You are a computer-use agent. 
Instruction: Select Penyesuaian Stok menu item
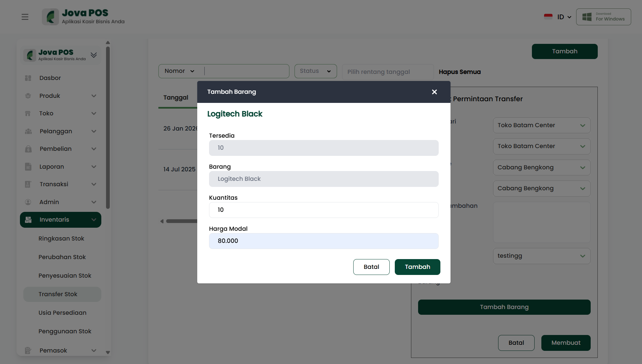(x=65, y=276)
